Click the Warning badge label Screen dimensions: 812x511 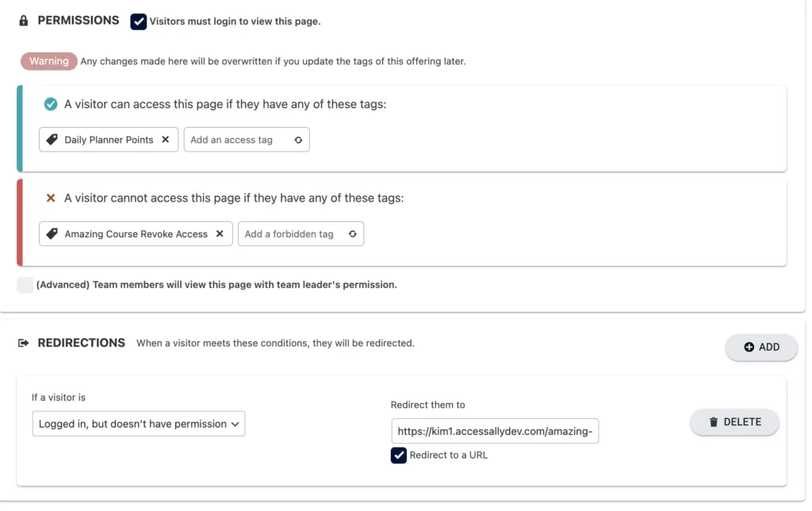coord(48,60)
